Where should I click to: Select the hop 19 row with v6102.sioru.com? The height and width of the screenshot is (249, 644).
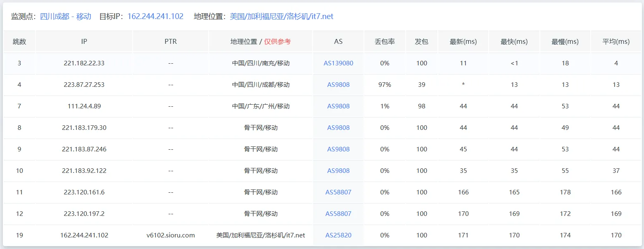pos(84,235)
